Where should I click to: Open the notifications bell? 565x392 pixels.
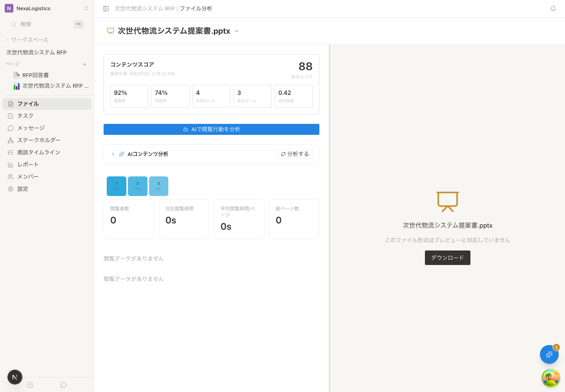click(x=553, y=9)
